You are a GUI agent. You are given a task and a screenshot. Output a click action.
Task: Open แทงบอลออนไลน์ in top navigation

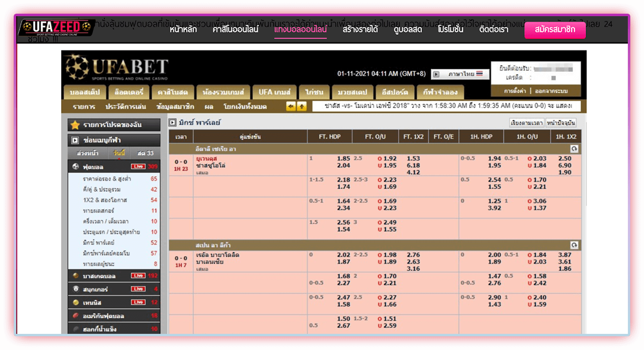pos(300,29)
